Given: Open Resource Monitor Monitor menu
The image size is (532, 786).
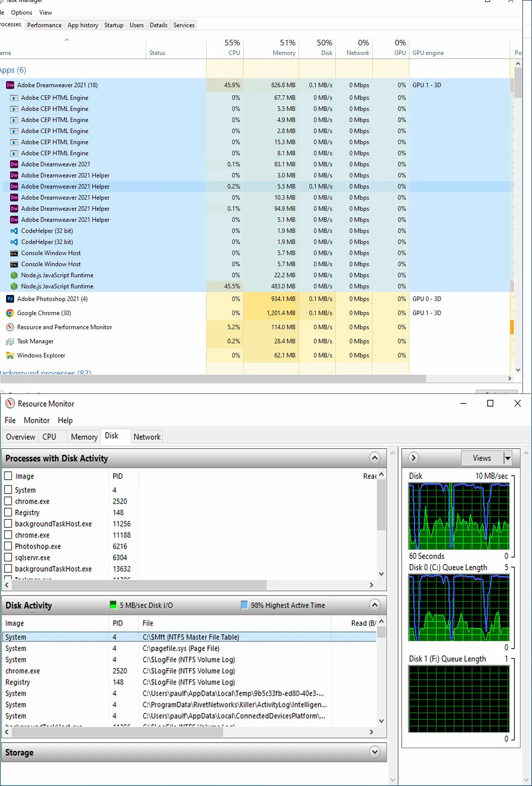Looking at the screenshot, I should tap(37, 420).
